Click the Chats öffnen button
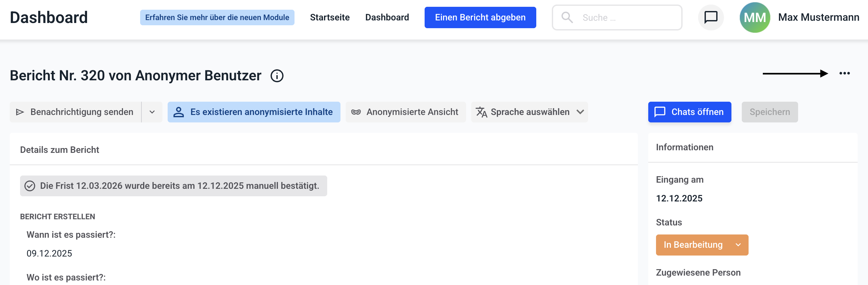 [689, 112]
